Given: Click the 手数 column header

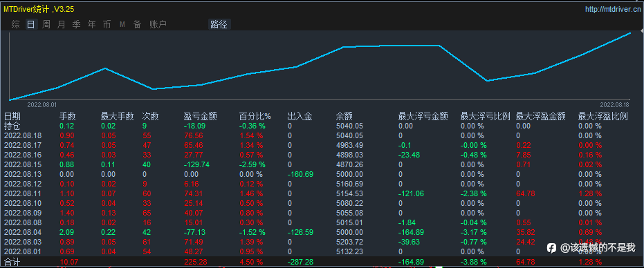Looking at the screenshot, I should [67, 117].
